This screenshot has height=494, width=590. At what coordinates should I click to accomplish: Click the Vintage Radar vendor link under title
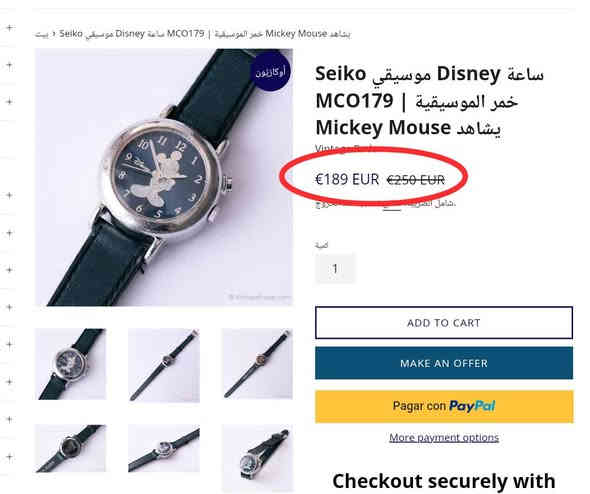(344, 149)
